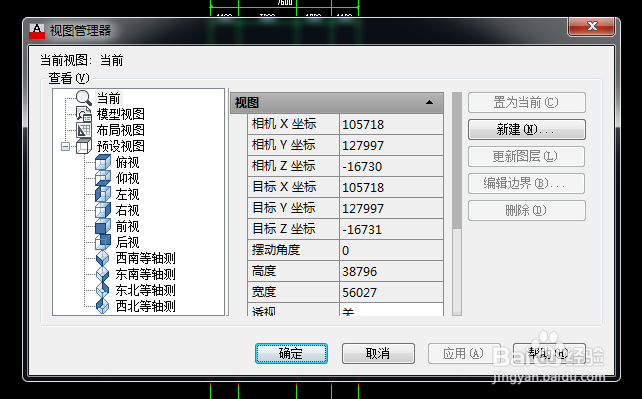Close the 视图管理器 dialog

591,26
